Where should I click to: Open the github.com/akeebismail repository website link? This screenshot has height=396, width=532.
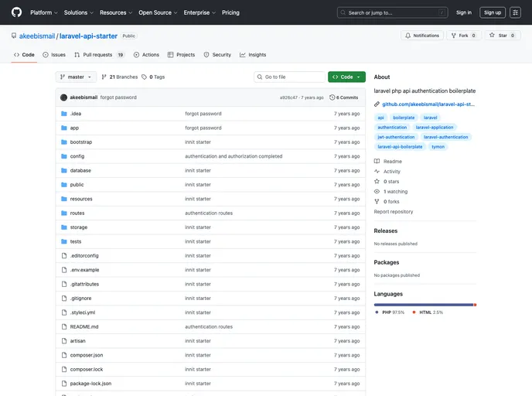tap(428, 104)
